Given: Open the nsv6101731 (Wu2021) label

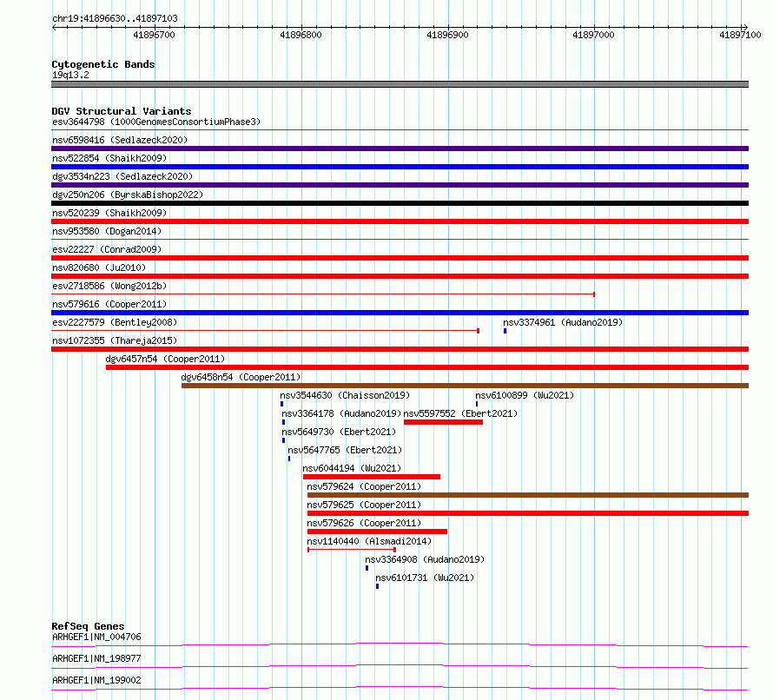Looking at the screenshot, I should pyautogui.click(x=425, y=578).
